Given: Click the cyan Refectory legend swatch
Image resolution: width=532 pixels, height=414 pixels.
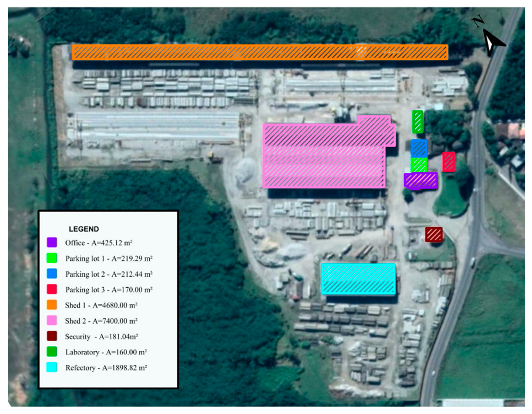Looking at the screenshot, I should 52,367.
